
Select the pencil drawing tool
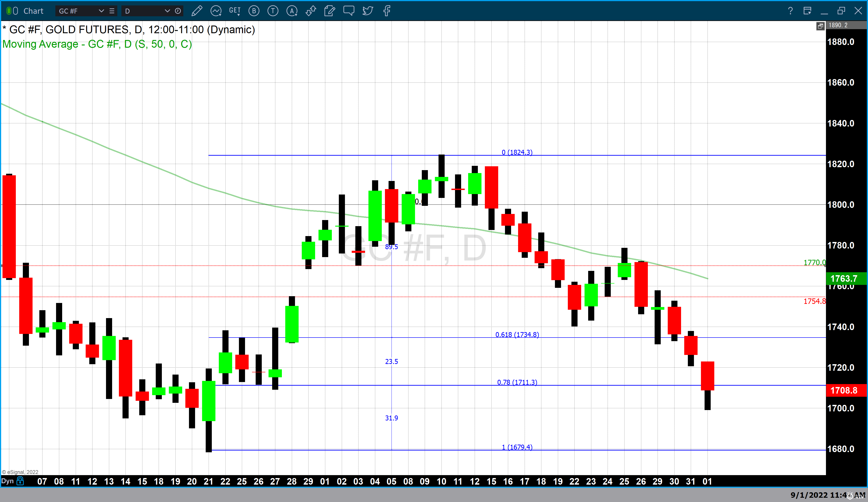[x=197, y=11]
